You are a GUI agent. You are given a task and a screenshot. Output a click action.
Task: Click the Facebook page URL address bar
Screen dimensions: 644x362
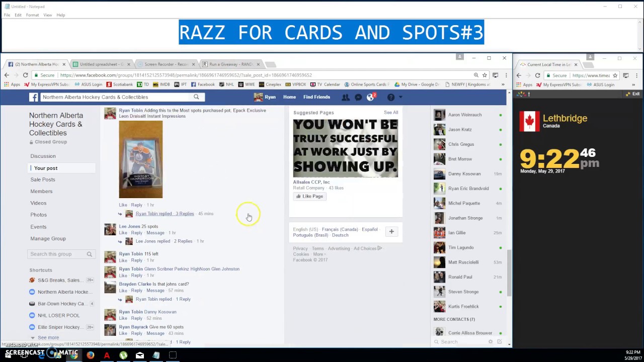pos(252,75)
